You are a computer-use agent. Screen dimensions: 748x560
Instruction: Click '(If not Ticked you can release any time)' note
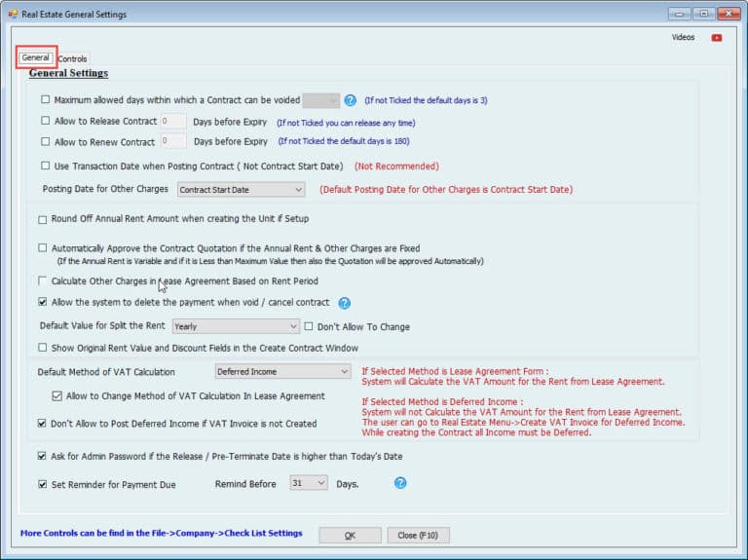click(x=346, y=123)
